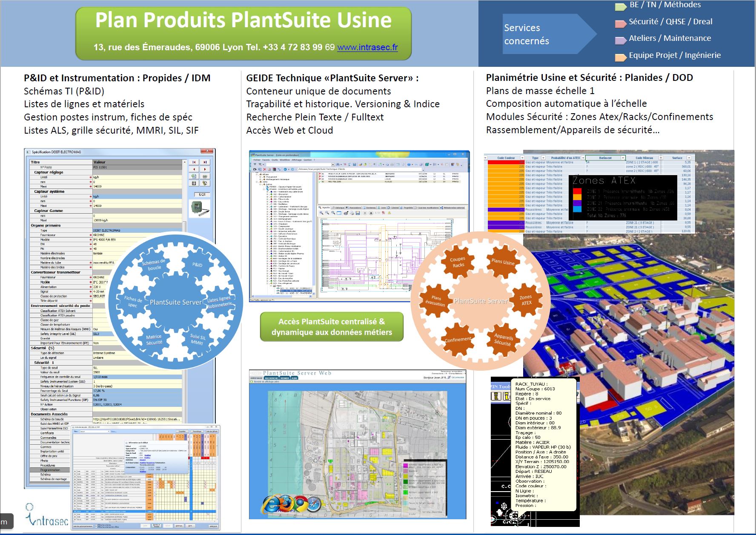The width and height of the screenshot is (756, 535).
Task: Click the RECHERCHE tab in Server Web
Action: click(271, 378)
